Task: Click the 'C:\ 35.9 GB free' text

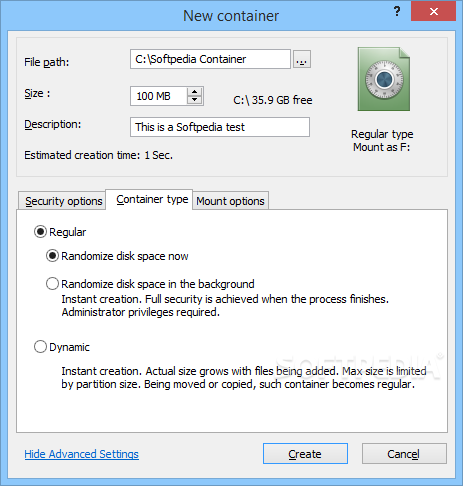Action: [273, 100]
